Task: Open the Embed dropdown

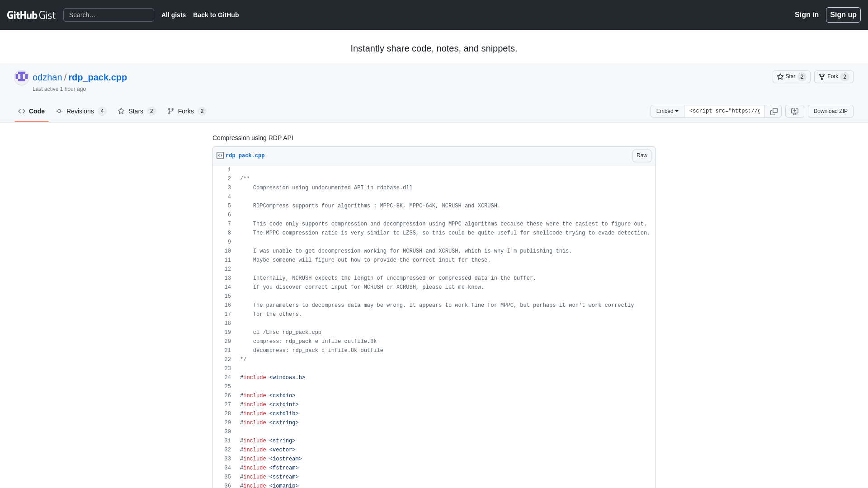Action: point(667,111)
